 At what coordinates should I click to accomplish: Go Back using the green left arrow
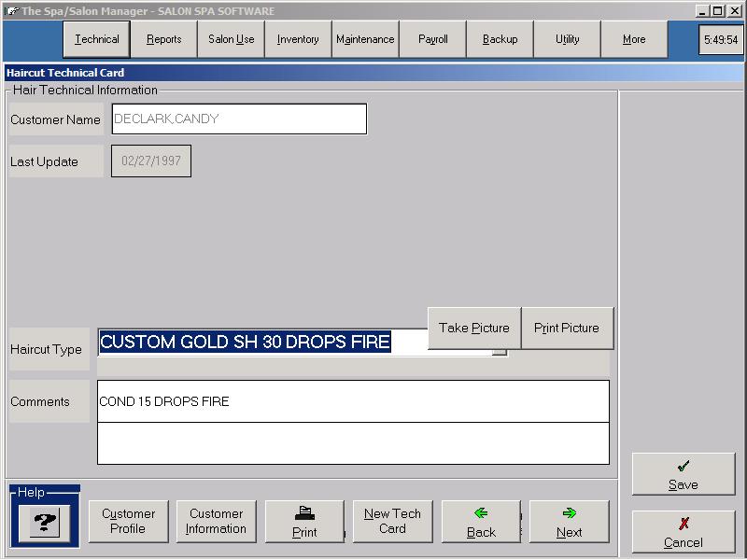[x=481, y=522]
